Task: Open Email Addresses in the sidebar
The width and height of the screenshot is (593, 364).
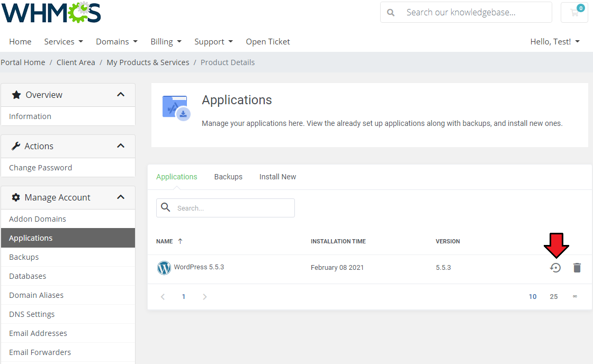Action: point(68,333)
